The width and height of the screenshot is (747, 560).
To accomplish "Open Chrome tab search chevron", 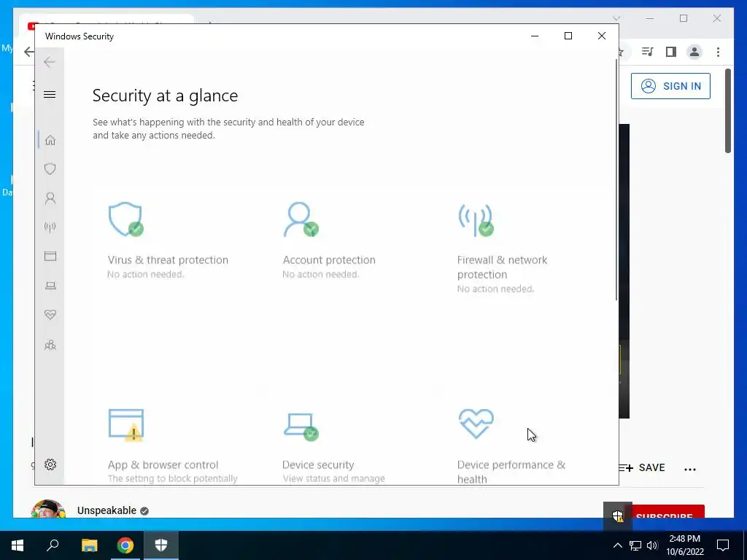I will point(616,18).
